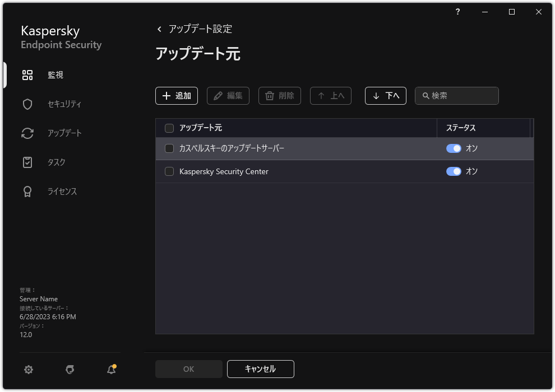Open notifications via the bell icon

[x=110, y=370]
